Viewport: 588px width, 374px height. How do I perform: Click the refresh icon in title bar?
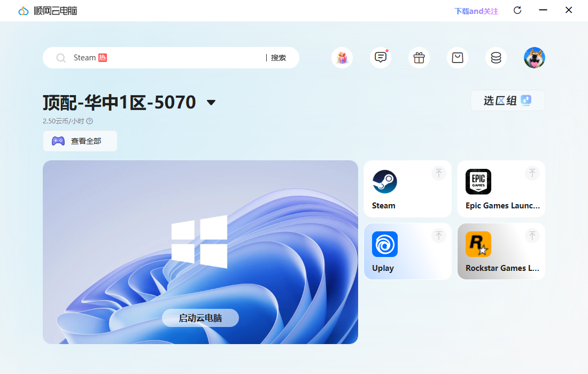(x=517, y=11)
